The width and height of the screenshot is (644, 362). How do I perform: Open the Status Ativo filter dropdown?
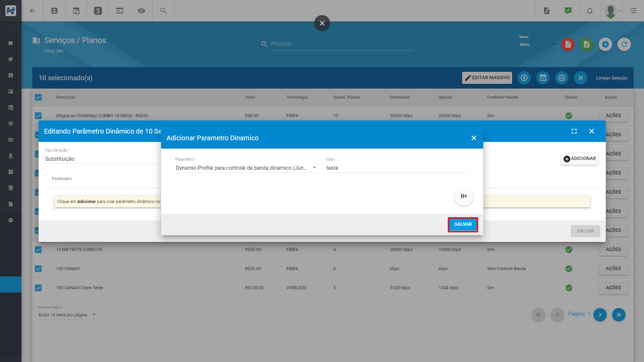tap(538, 45)
